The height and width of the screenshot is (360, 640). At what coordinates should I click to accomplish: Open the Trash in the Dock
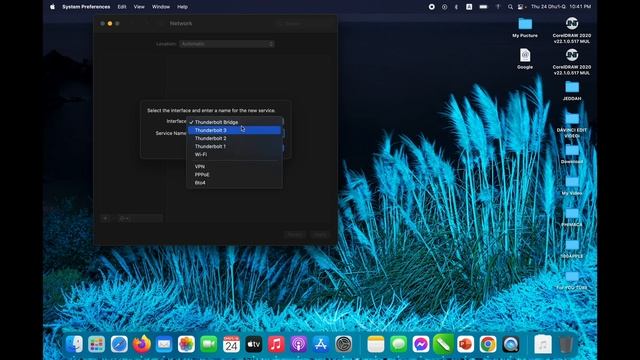(565, 344)
